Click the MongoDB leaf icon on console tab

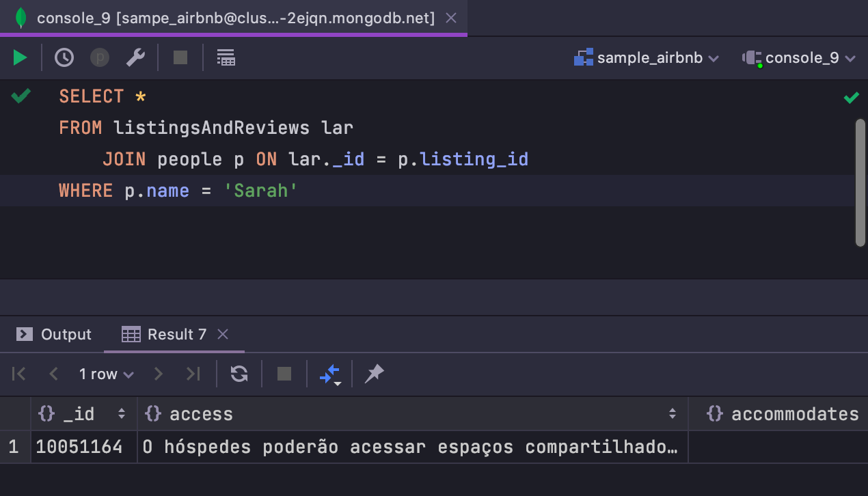21,18
